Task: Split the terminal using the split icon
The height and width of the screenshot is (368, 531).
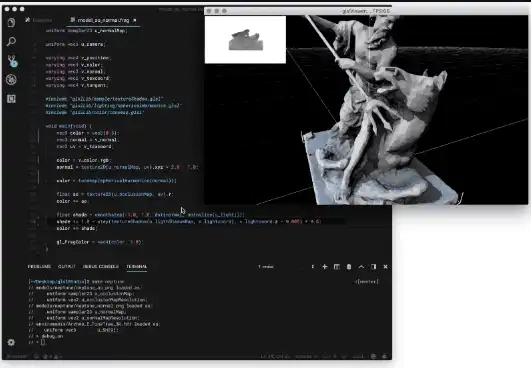Action: [337, 267]
